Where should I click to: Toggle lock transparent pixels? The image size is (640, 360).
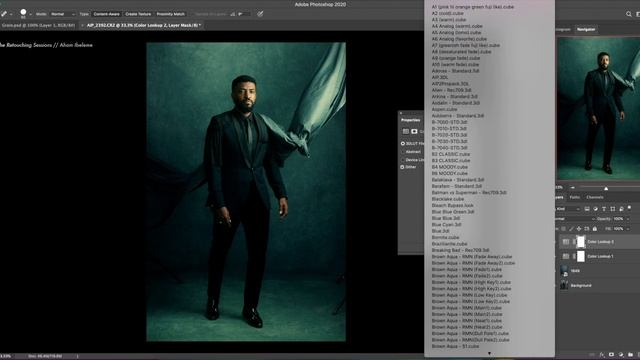(563, 229)
